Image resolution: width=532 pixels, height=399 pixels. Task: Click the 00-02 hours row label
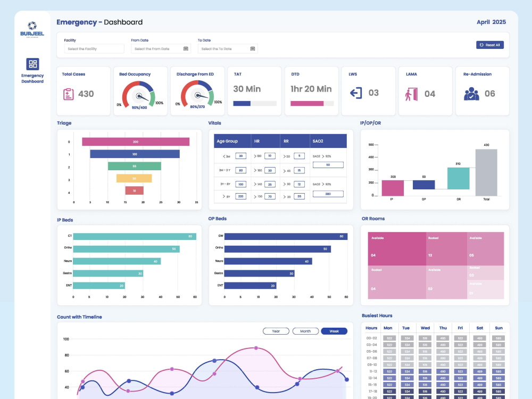coord(371,338)
